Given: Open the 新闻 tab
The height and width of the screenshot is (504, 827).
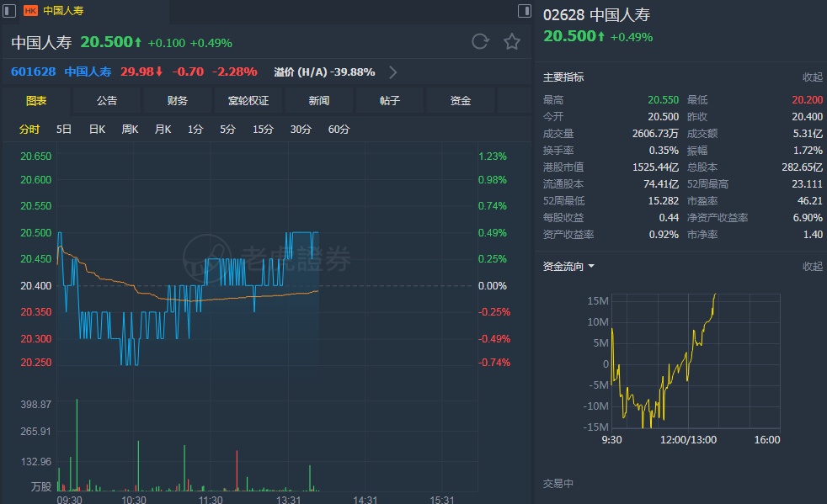Looking at the screenshot, I should coord(319,101).
